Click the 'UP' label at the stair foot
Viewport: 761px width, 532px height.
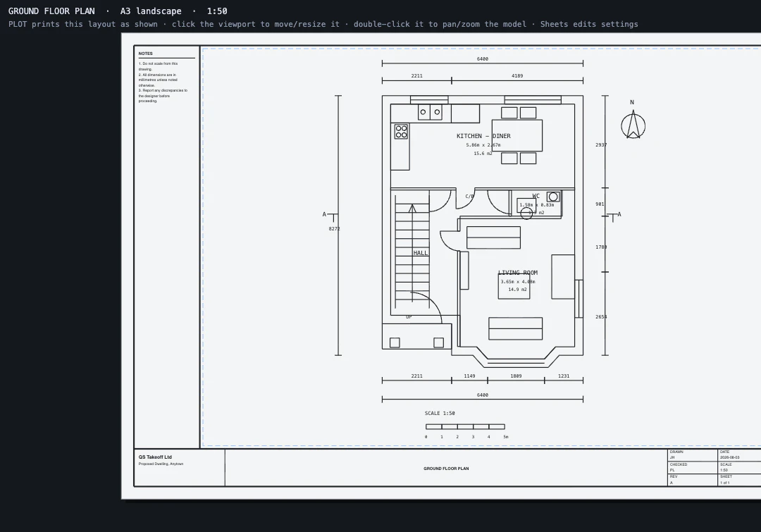tap(409, 317)
